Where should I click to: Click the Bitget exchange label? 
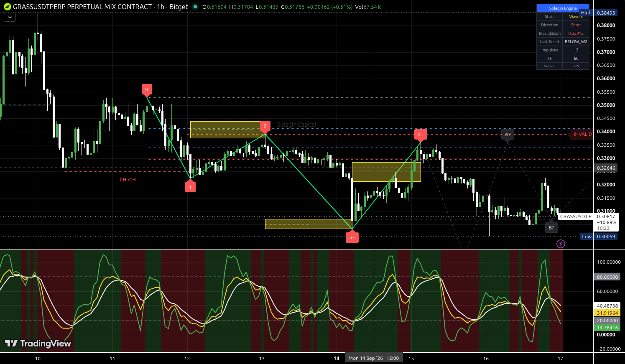179,7
